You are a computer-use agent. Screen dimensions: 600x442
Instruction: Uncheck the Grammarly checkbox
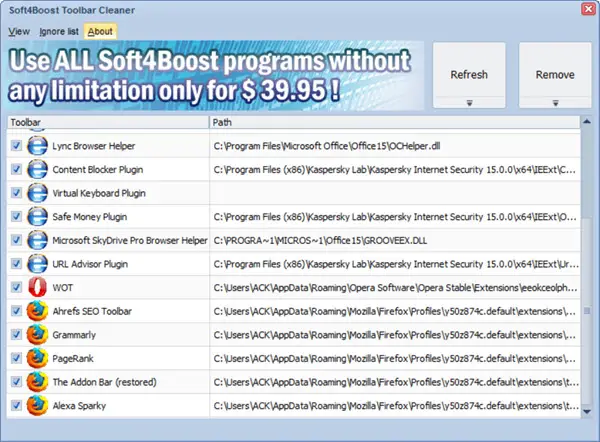pyautogui.click(x=16, y=335)
